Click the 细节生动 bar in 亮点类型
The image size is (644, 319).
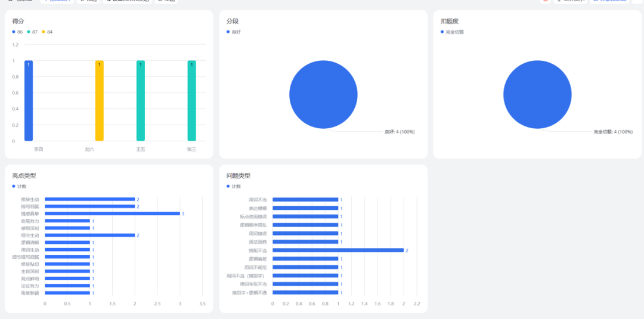[x=89, y=236]
